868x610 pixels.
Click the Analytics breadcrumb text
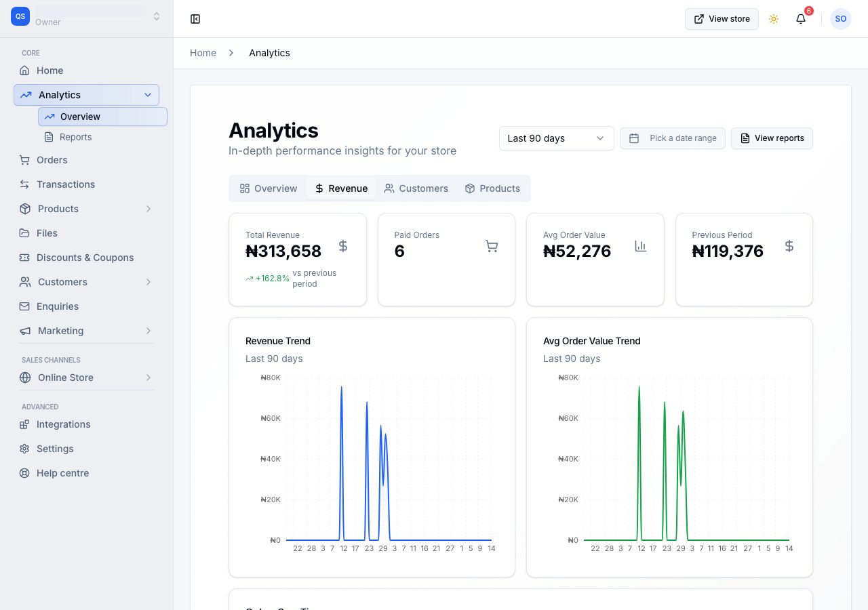click(269, 53)
